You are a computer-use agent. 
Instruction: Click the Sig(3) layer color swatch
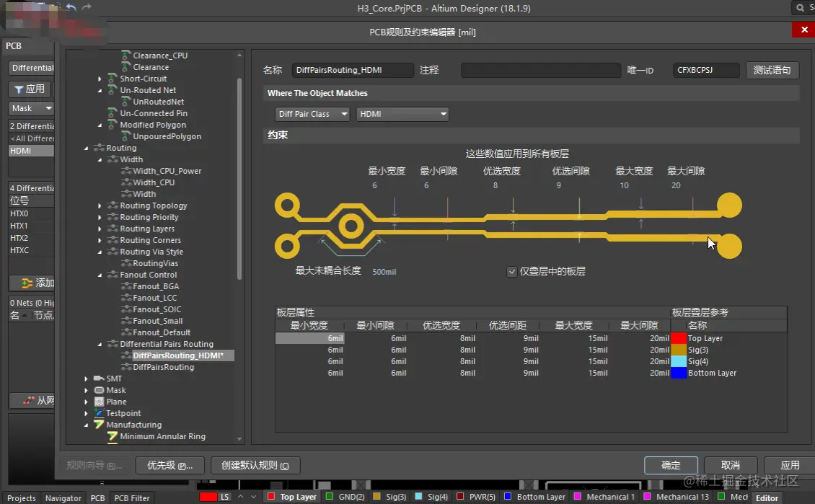point(678,350)
